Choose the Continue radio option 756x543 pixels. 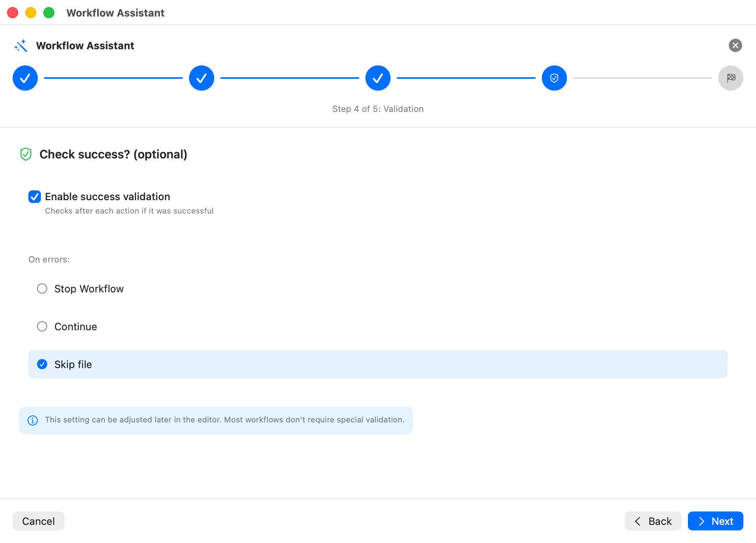click(42, 326)
